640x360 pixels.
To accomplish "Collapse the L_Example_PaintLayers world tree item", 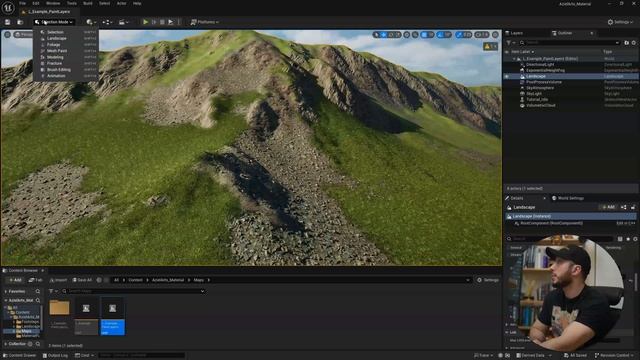I will tap(514, 59).
